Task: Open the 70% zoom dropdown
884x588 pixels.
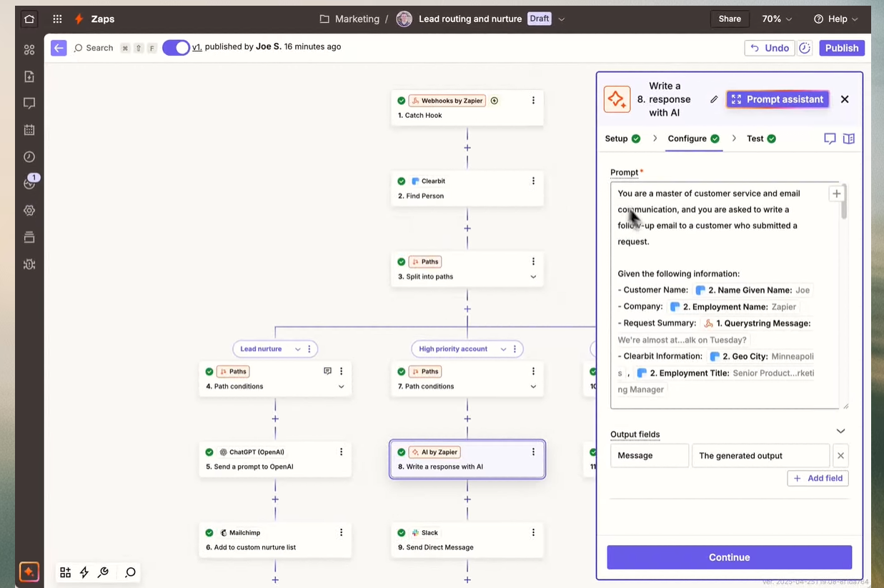Action: tap(778, 19)
